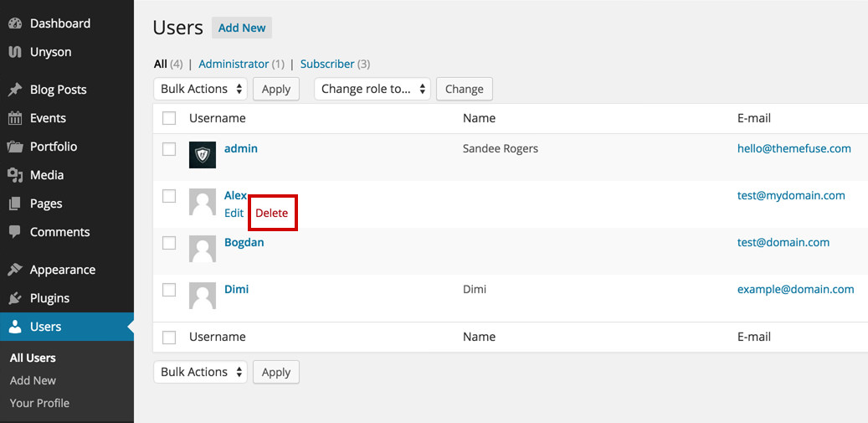Click Alex's default avatar image

[x=203, y=202]
